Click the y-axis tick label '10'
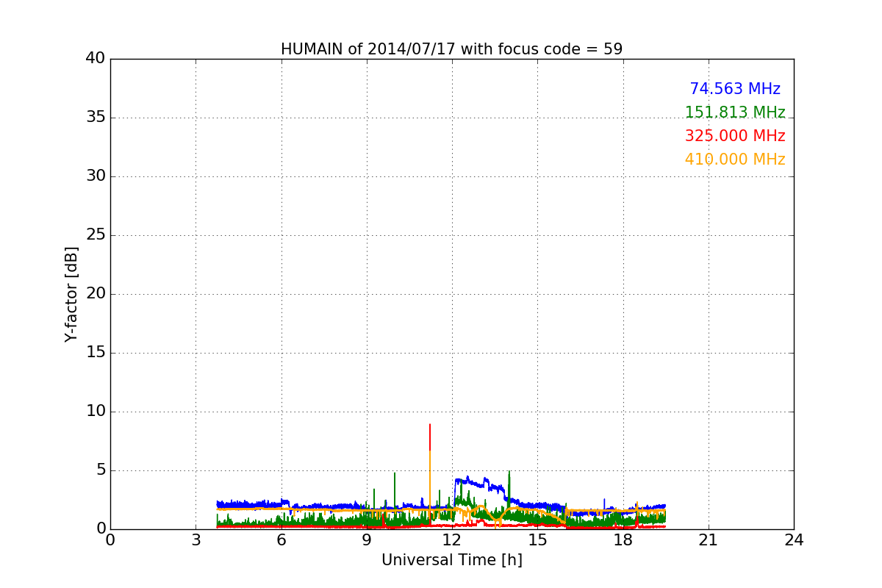The image size is (882, 588). pyautogui.click(x=96, y=412)
